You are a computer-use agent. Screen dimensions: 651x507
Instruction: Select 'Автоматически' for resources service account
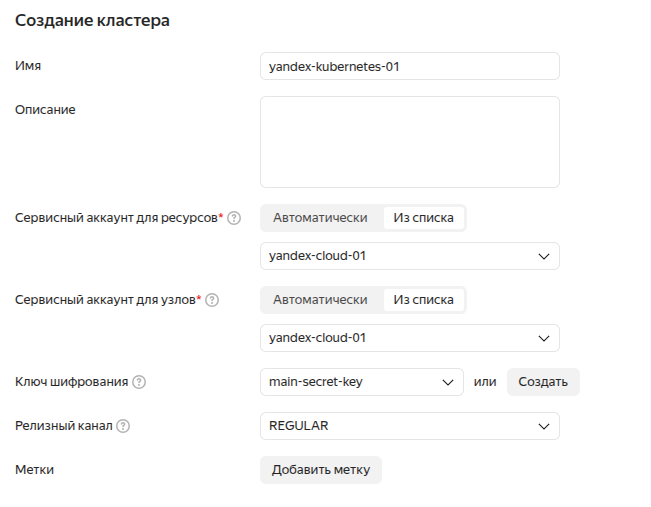pyautogui.click(x=321, y=218)
